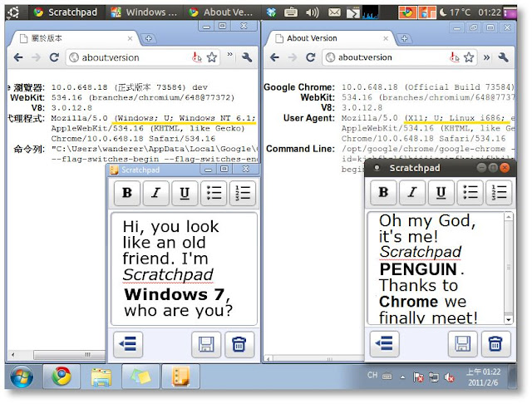This screenshot has width=532, height=404.
Task: Open Windows Explorer from taskbar
Action: (x=101, y=377)
